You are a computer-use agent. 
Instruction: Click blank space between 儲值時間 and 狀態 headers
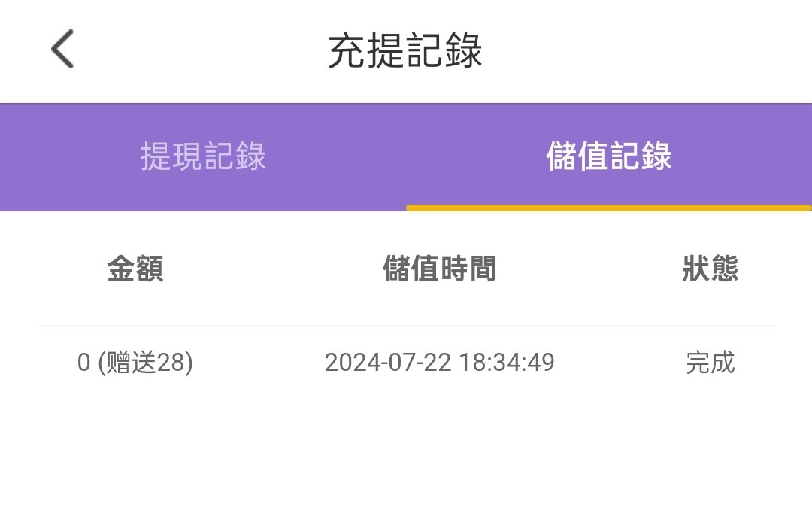[590, 269]
